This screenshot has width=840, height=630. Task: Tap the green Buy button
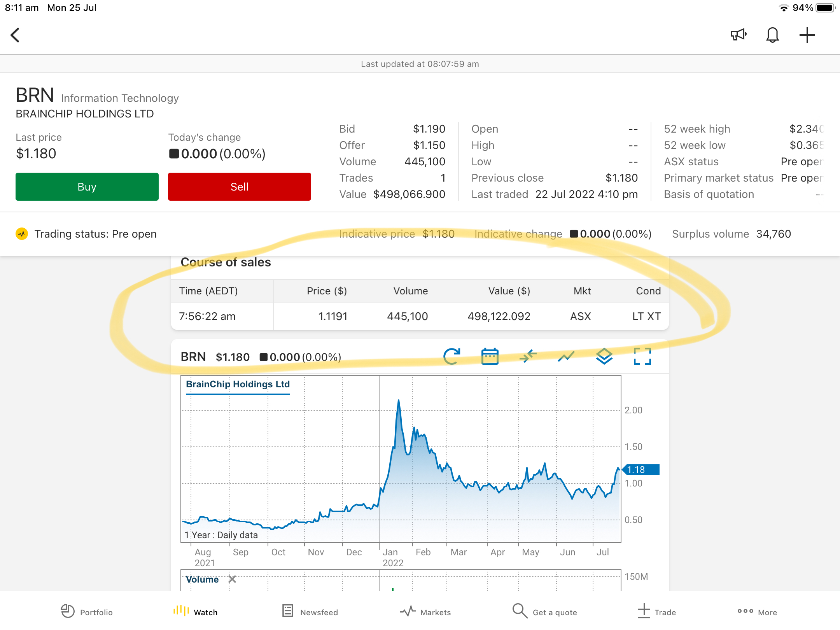pos(87,187)
